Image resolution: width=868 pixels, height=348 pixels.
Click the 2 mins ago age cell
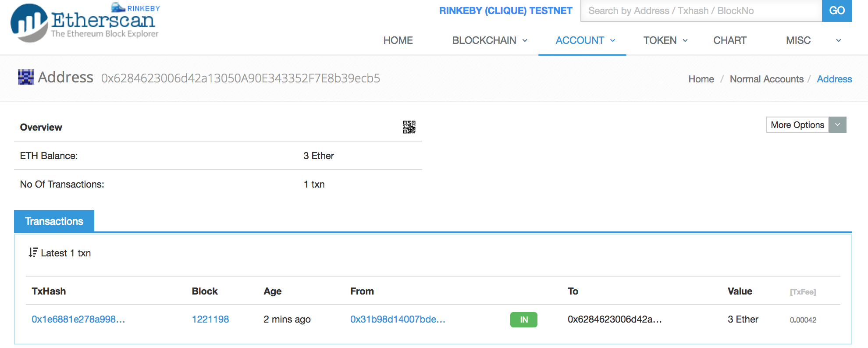point(287,320)
